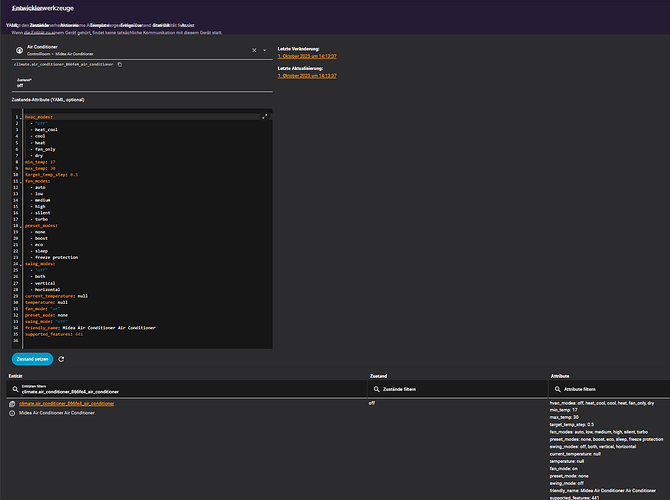
Task: Click the Zustand value field showing off
Action: click(x=142, y=83)
